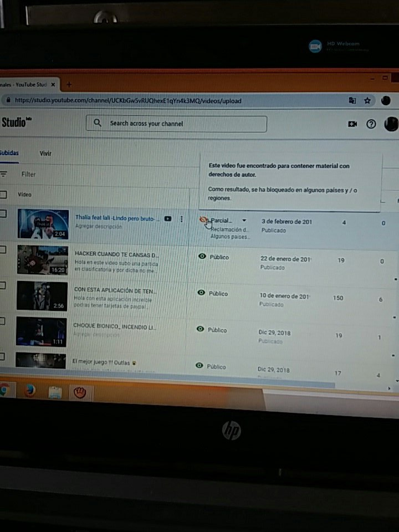The image size is (399, 532).
Task: Open CON ESTA APLICACIÓN DE TEN video title
Action: pos(116,291)
